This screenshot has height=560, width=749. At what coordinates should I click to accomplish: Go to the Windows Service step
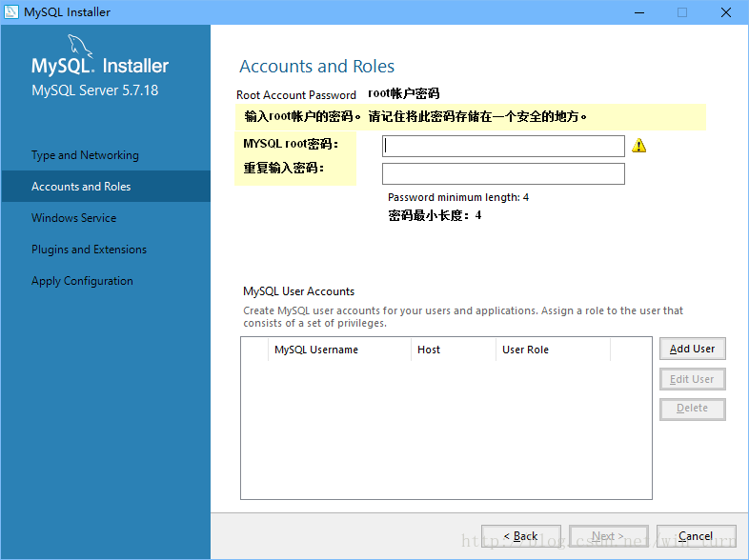click(73, 218)
